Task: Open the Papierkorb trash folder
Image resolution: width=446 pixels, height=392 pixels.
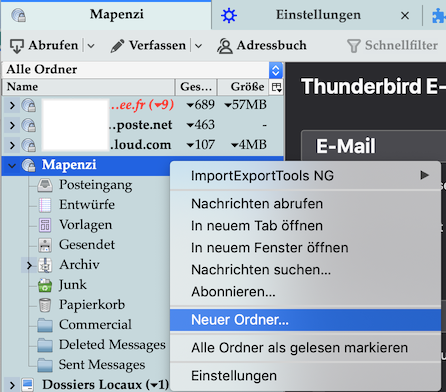Action: coord(92,305)
